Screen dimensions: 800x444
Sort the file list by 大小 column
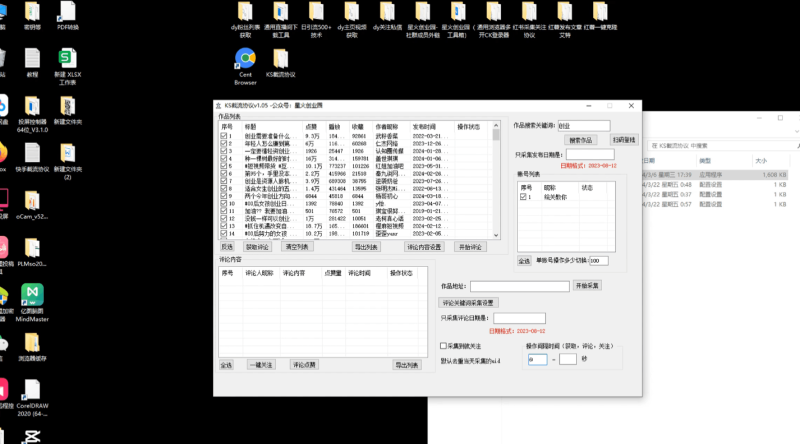coord(761,160)
